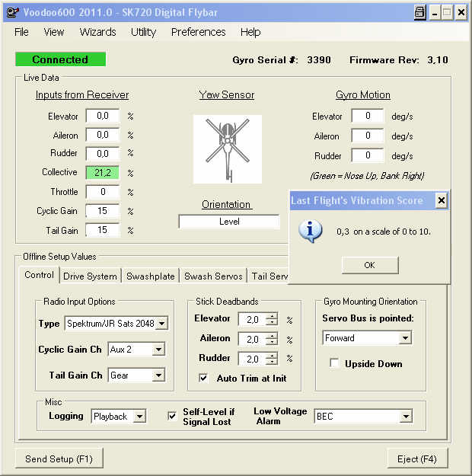Decrease the Elevator deadband value

(272, 322)
